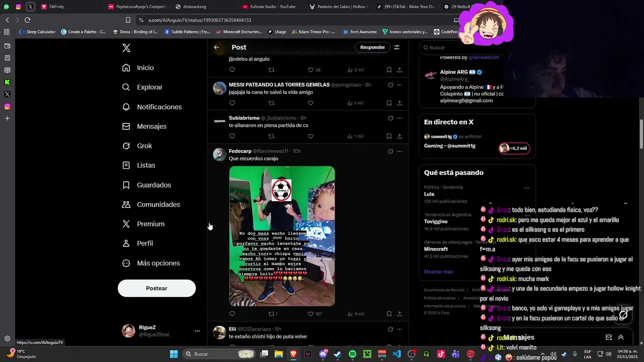Screen dimensions: 644x362
Task: Open Visual Studio Code from taskbar
Action: coord(397,354)
